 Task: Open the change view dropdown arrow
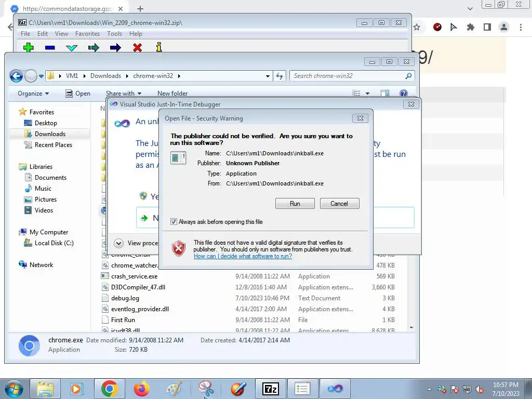367,94
